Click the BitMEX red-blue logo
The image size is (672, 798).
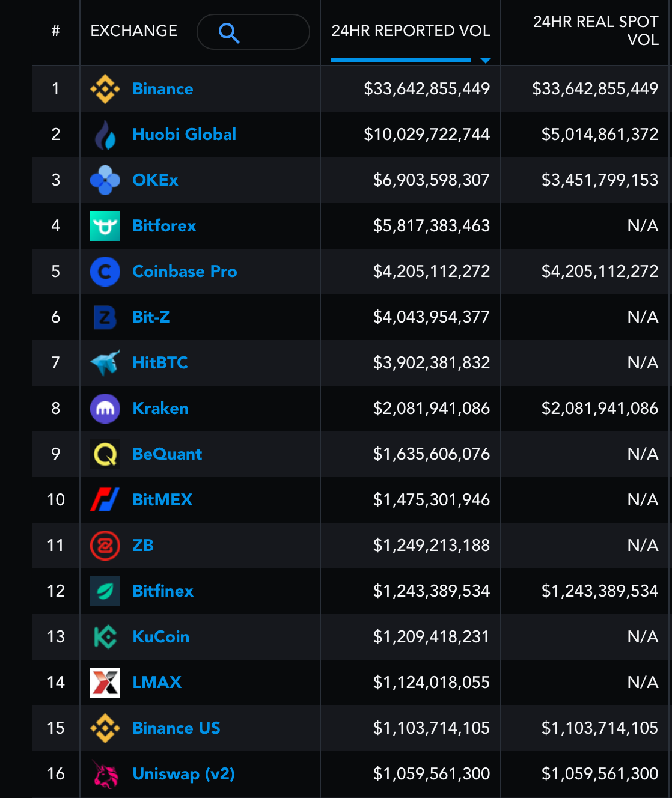[105, 500]
